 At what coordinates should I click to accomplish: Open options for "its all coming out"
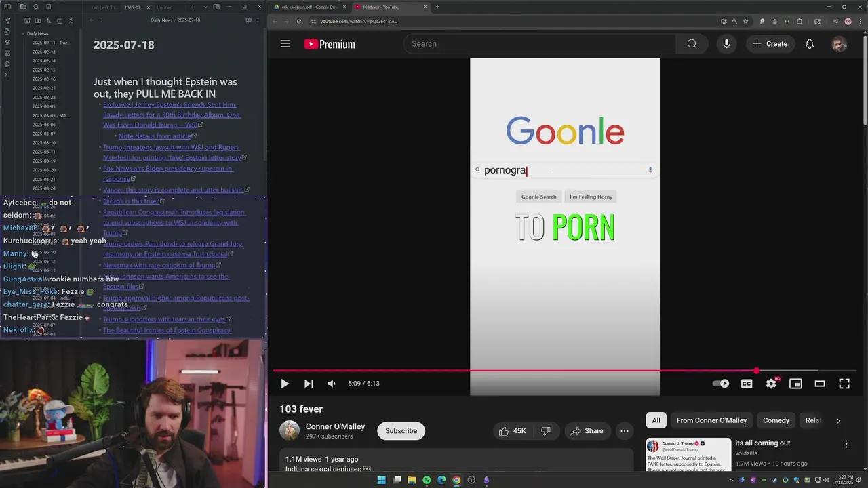coord(846,444)
